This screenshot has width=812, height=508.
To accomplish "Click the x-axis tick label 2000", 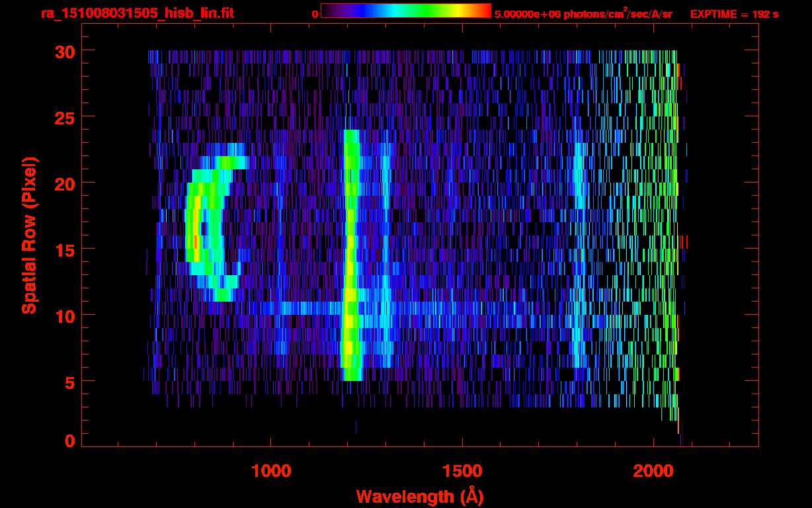I will [x=653, y=470].
